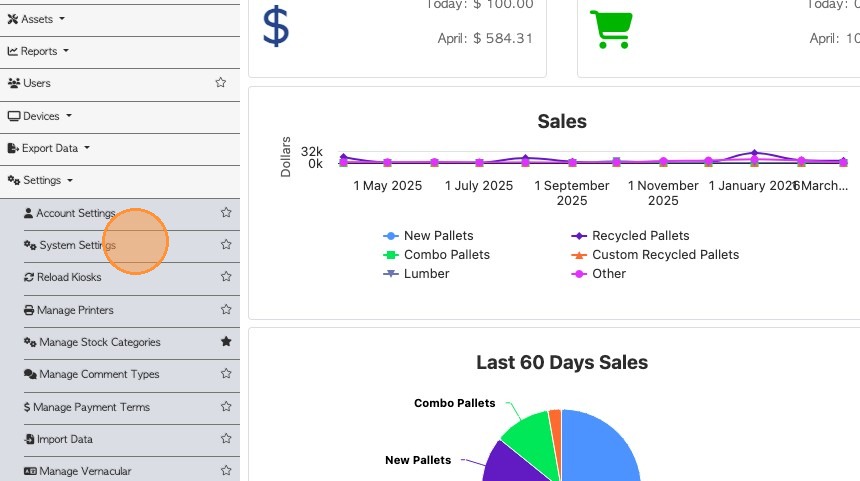Unfavorite Manage Stock Categories star
The image size is (860, 481).
click(226, 342)
